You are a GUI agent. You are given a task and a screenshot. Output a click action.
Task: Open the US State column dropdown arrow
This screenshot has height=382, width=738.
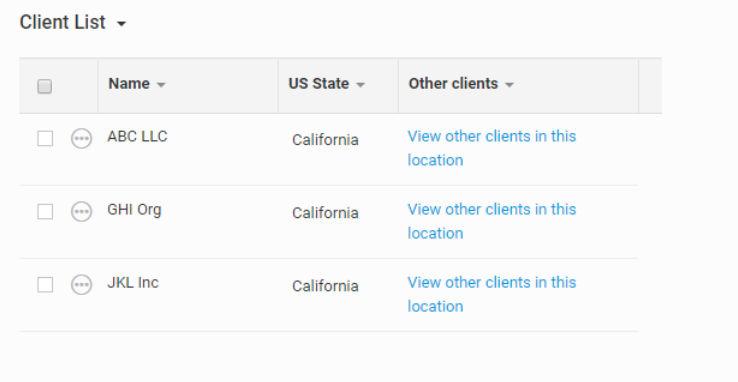point(361,85)
